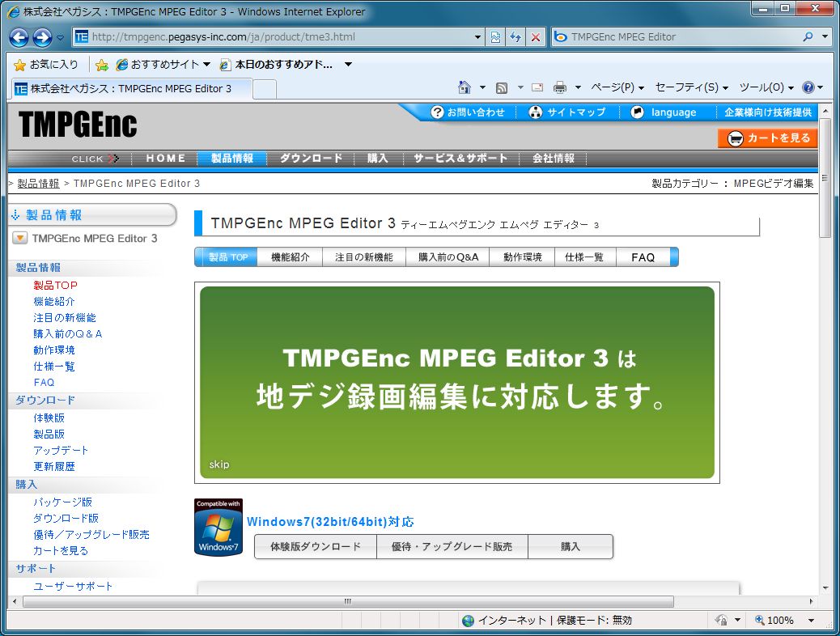This screenshot has width=840, height=636.
Task: Open sidebar link パッケージ版
Action: tap(62, 502)
